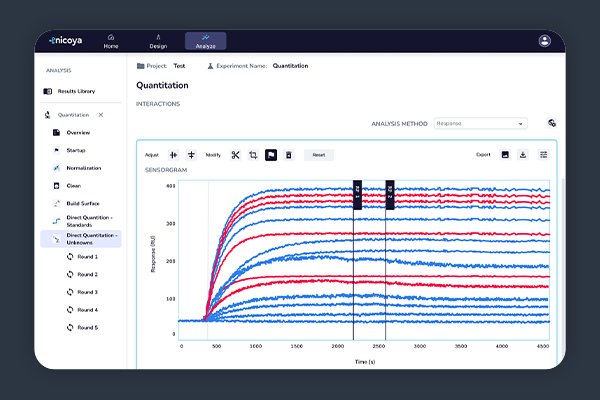Click the horizontal align adjust icon
The width and height of the screenshot is (600, 400).
tap(173, 155)
